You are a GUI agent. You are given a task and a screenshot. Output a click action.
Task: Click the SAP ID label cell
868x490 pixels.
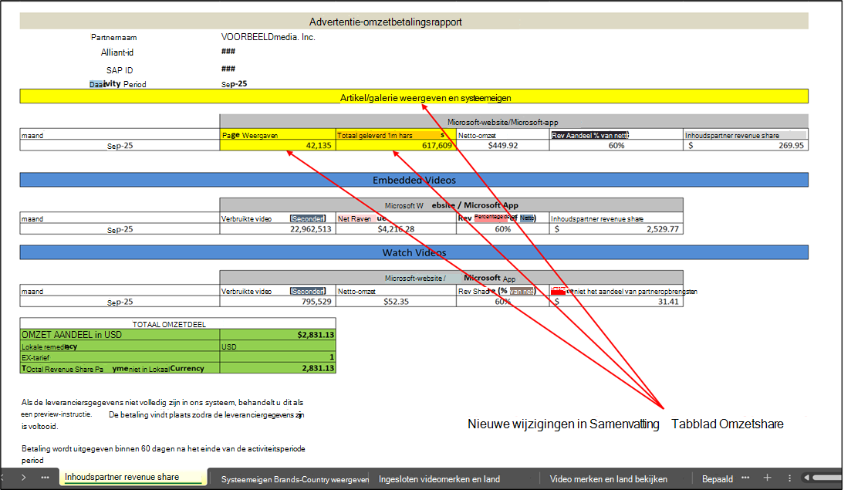point(120,70)
